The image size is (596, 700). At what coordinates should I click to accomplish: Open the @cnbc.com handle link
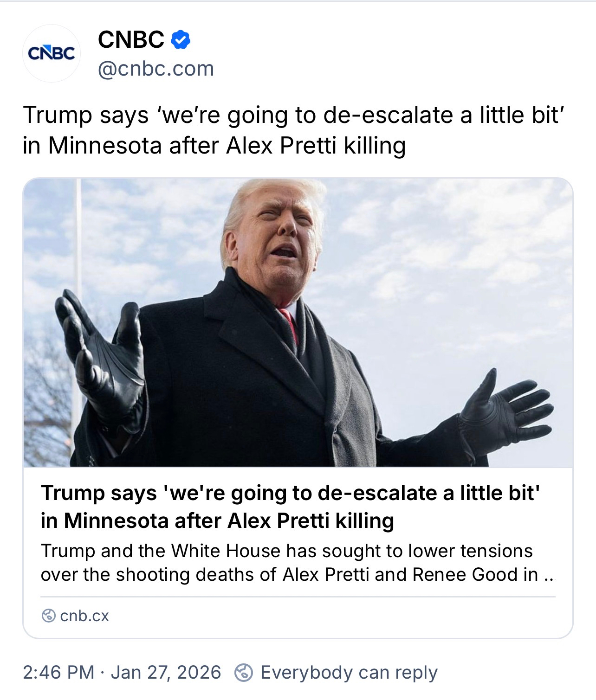pyautogui.click(x=156, y=69)
